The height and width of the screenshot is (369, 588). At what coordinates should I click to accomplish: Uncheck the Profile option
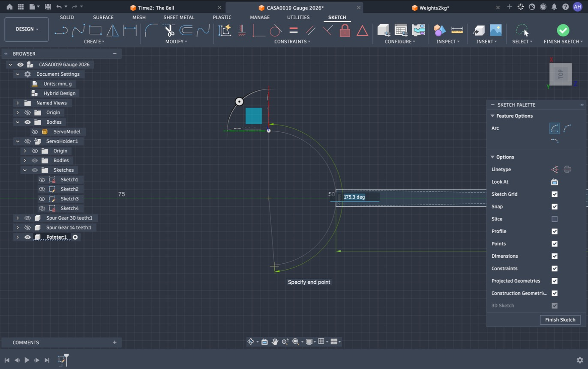tap(555, 232)
